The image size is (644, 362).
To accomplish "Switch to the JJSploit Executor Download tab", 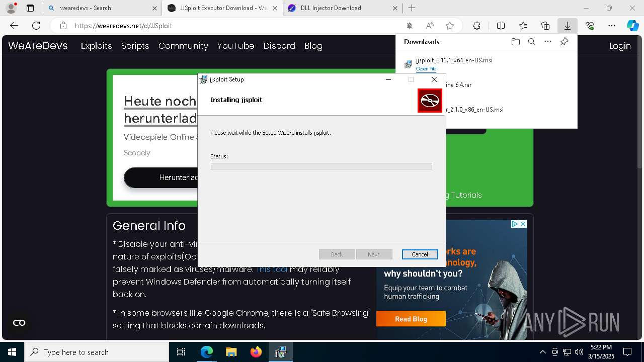I will 222,8.
